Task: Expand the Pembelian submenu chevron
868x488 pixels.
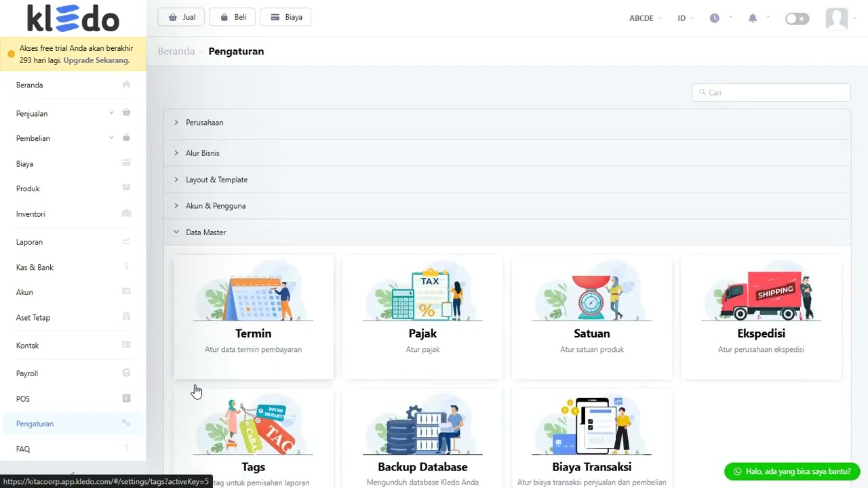Action: [111, 138]
